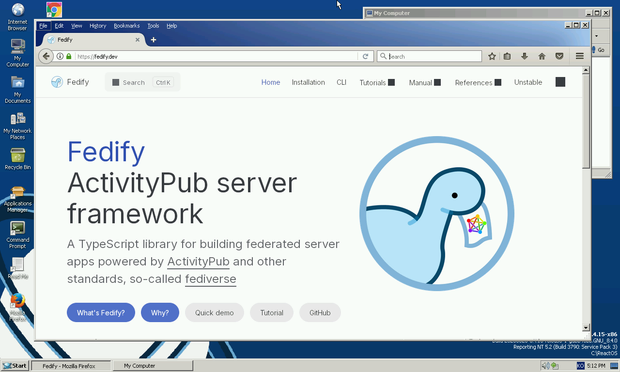Open the Start menu
Screen dimensions: 620x372
click(x=15, y=366)
